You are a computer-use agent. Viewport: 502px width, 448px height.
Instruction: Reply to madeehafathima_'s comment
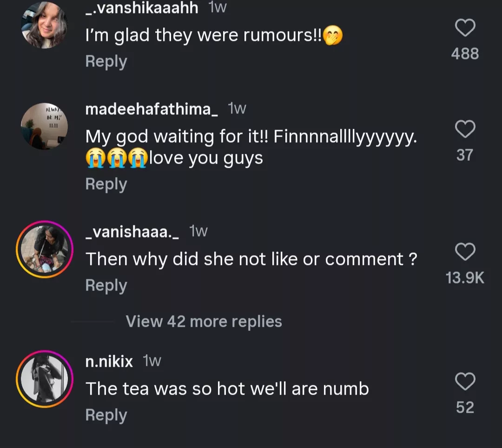[x=106, y=184]
